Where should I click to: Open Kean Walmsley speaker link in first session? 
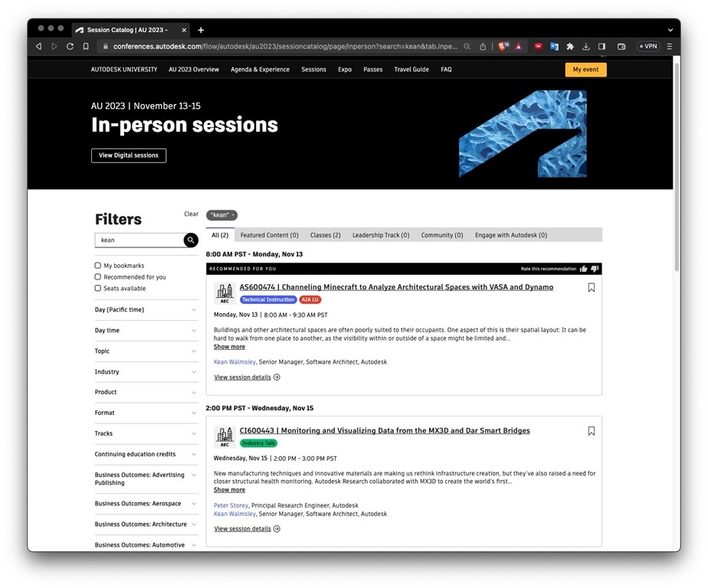pos(234,362)
